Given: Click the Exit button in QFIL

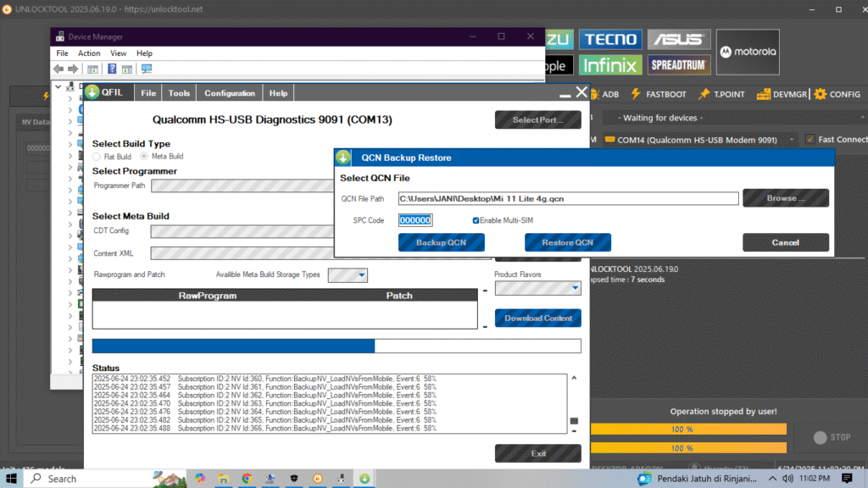Looking at the screenshot, I should [538, 453].
